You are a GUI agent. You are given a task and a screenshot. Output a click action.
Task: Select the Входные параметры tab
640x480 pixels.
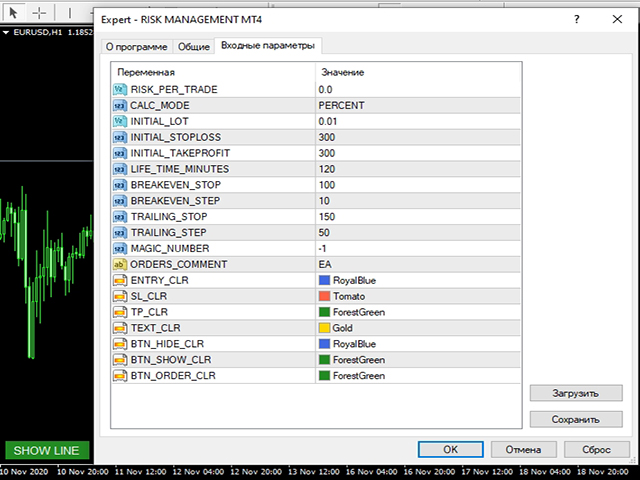click(268, 45)
